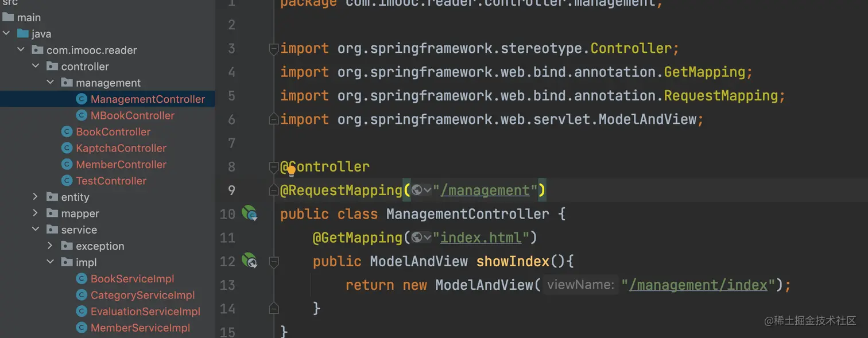This screenshot has height=338, width=868.
Task: Click the request mapping gutter icon on line 12
Action: [250, 261]
